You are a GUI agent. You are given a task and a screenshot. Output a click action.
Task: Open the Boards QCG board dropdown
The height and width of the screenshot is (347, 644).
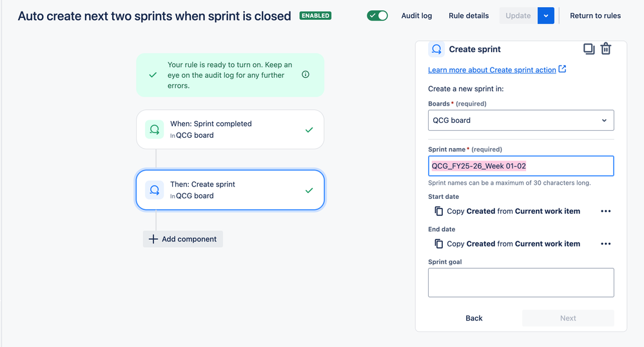521,120
